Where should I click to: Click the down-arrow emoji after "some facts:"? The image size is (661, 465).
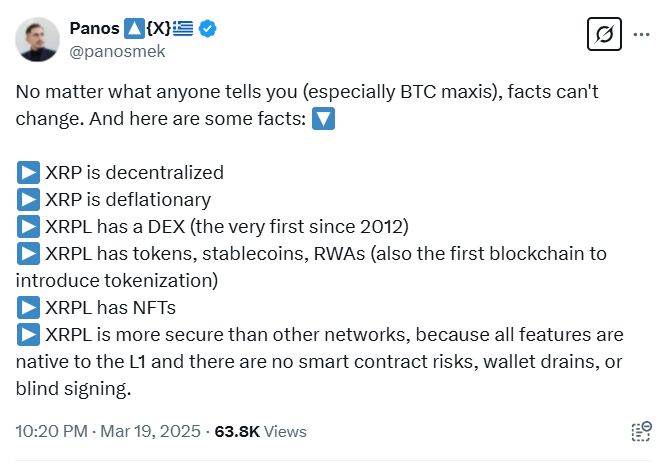click(x=322, y=119)
